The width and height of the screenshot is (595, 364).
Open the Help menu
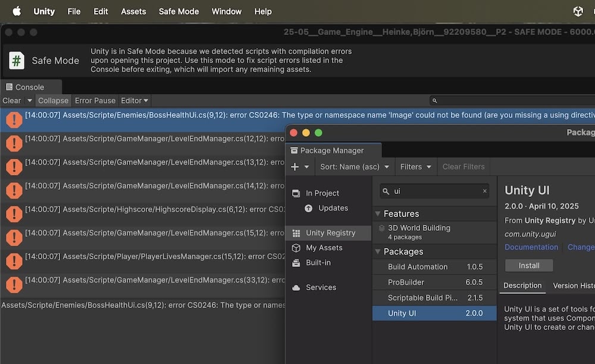click(263, 11)
